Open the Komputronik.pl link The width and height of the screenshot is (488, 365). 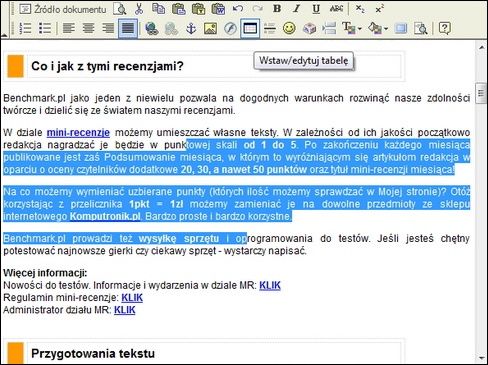tap(105, 216)
